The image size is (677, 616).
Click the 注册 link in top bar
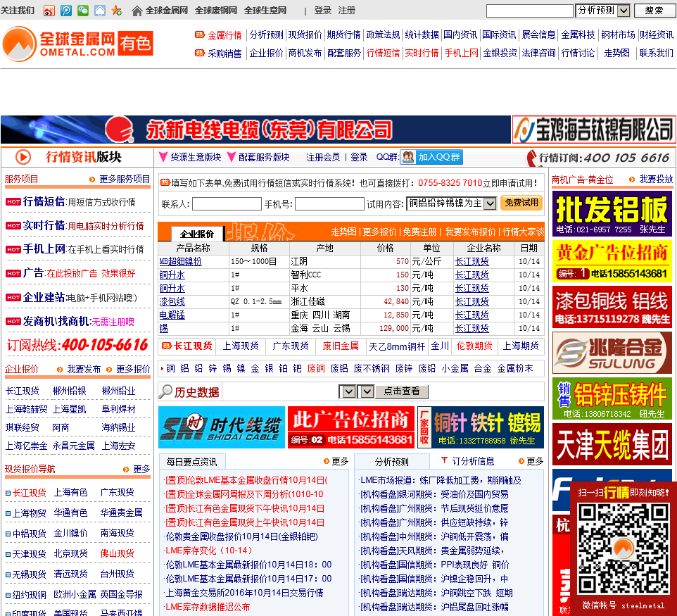pos(347,11)
